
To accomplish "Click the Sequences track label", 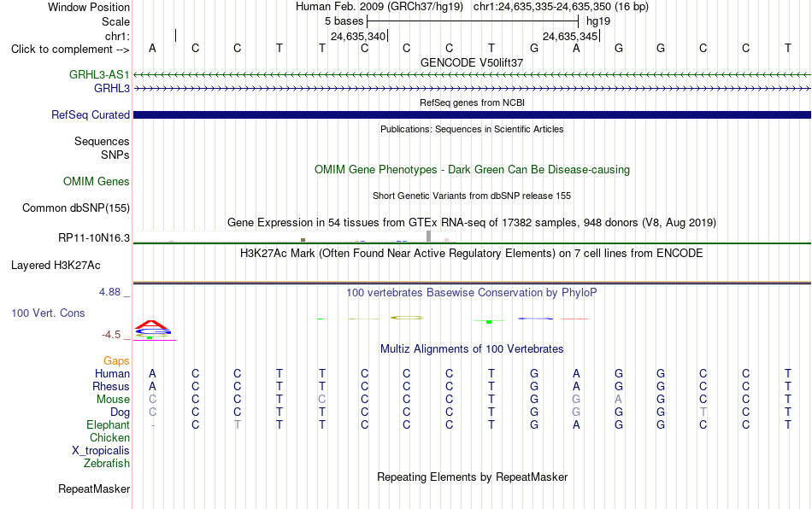I will pos(102,141).
